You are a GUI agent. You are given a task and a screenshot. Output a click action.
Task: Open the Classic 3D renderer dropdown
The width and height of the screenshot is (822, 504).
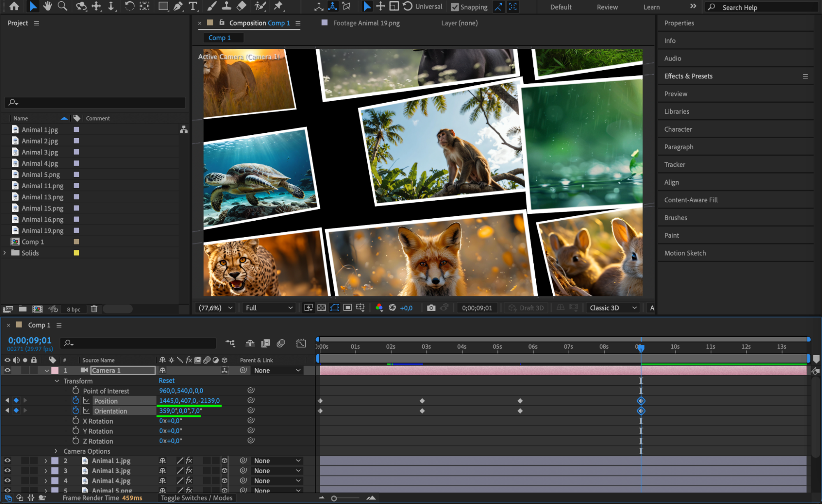point(613,308)
